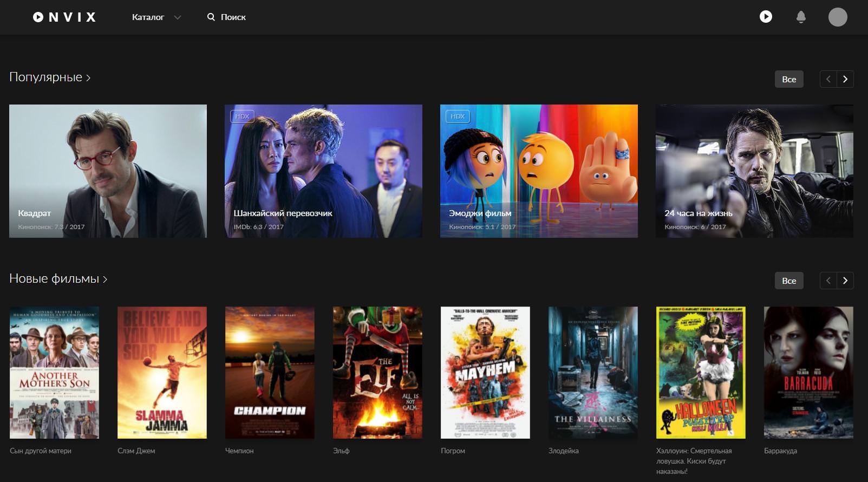868x482 pixels.
Task: Click Эльф title
Action: pyautogui.click(x=341, y=451)
